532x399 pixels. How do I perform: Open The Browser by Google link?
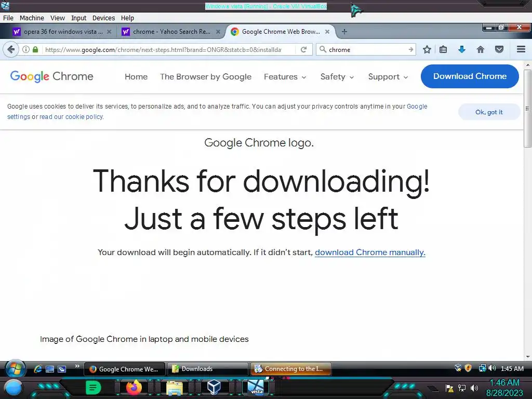(206, 77)
